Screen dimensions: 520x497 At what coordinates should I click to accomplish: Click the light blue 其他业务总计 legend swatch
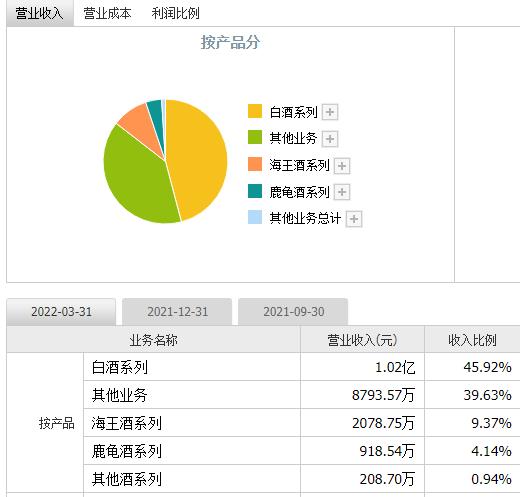pos(255,217)
